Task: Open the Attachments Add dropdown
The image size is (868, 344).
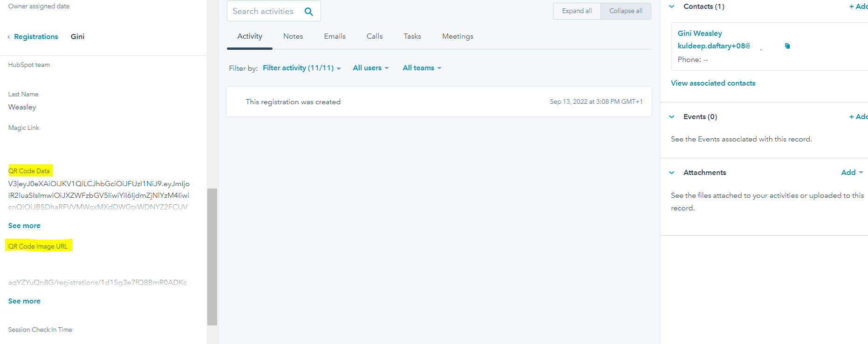Action: (852, 173)
